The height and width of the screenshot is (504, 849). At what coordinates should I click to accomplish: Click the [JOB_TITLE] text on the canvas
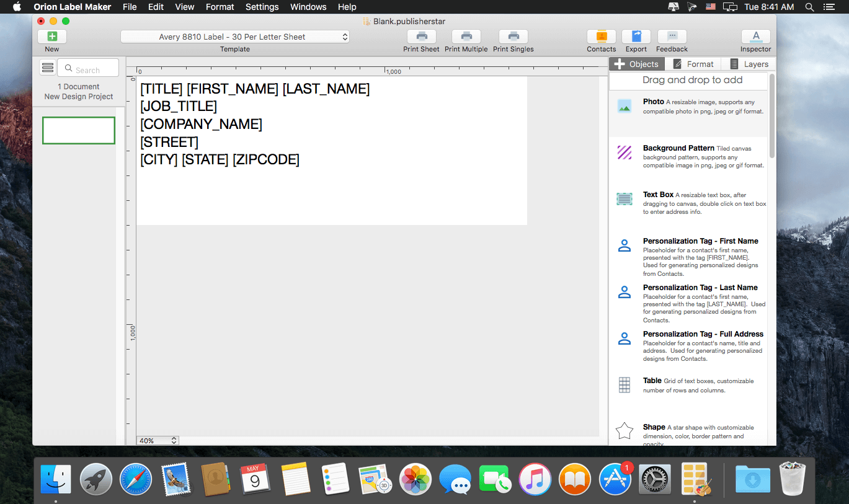pyautogui.click(x=179, y=107)
